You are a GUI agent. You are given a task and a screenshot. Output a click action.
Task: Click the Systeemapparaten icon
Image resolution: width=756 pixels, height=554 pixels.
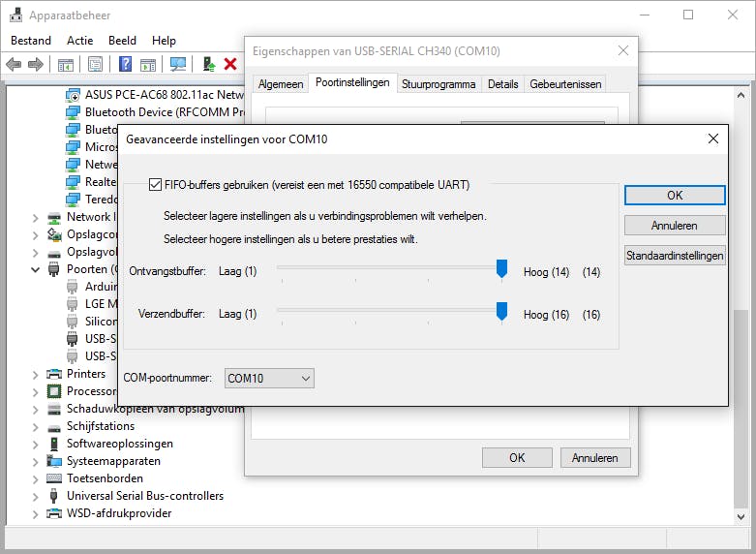click(54, 461)
